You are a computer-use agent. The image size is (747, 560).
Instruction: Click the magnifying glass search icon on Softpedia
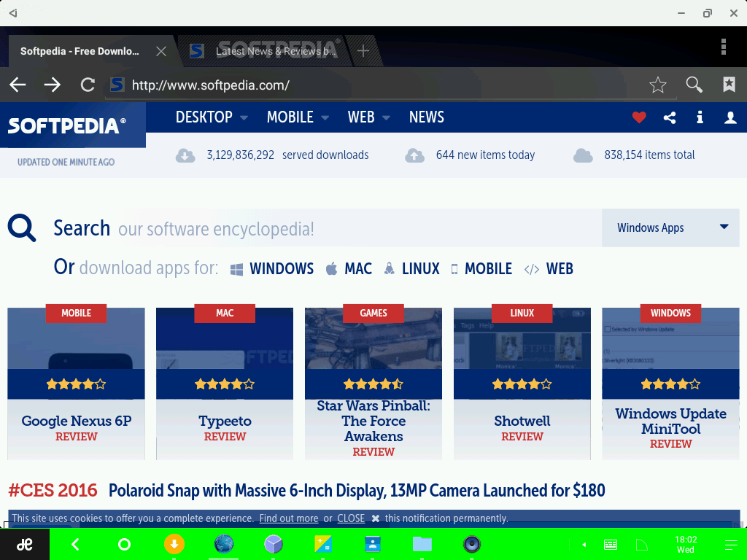click(x=21, y=228)
